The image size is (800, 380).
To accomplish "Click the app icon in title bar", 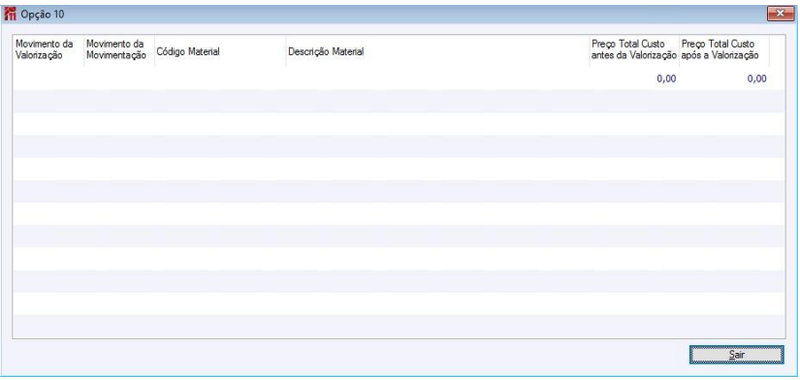I will (10, 14).
